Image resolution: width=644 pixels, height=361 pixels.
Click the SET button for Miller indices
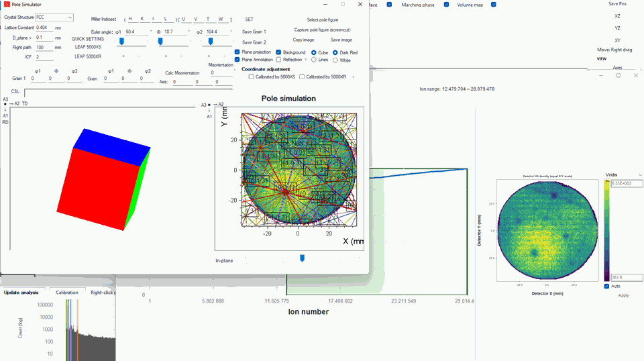click(250, 19)
